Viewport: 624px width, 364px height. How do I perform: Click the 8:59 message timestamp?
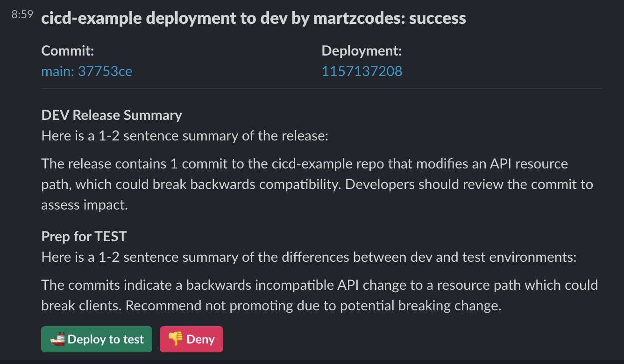(22, 15)
